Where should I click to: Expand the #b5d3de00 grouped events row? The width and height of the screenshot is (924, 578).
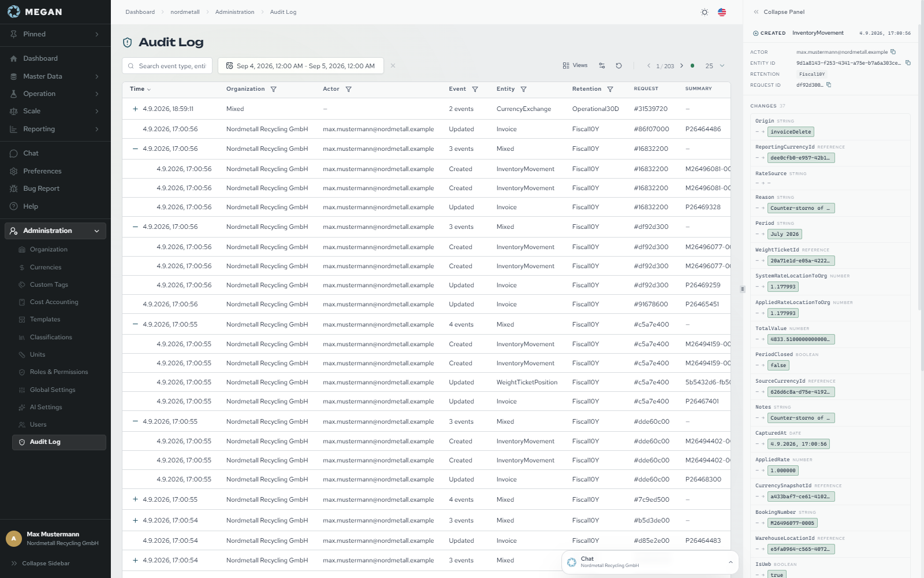pos(135,520)
